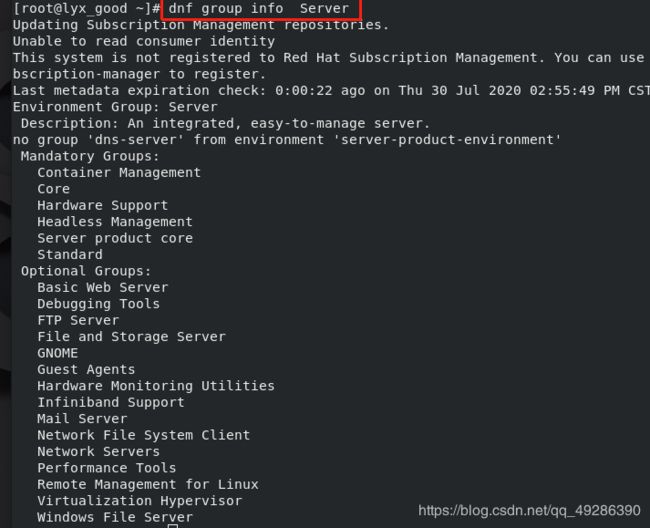Viewport: 650px width, 528px height.
Task: Click the root@lyx_good shell prompt
Action: [86, 8]
